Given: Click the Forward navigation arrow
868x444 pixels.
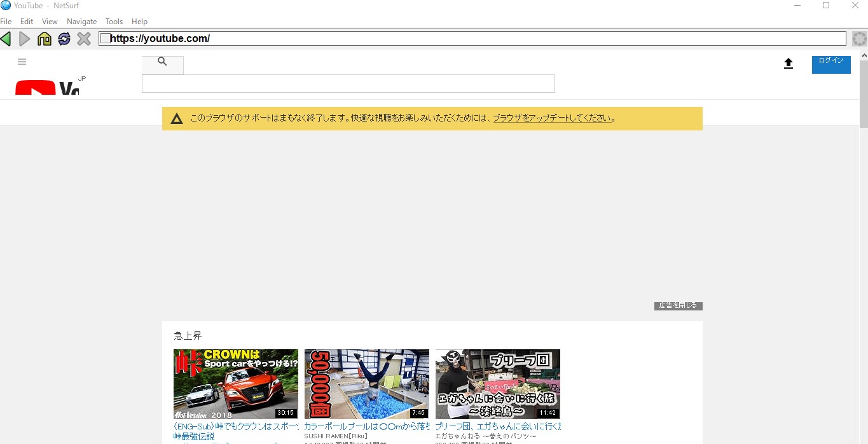Looking at the screenshot, I should click(25, 39).
